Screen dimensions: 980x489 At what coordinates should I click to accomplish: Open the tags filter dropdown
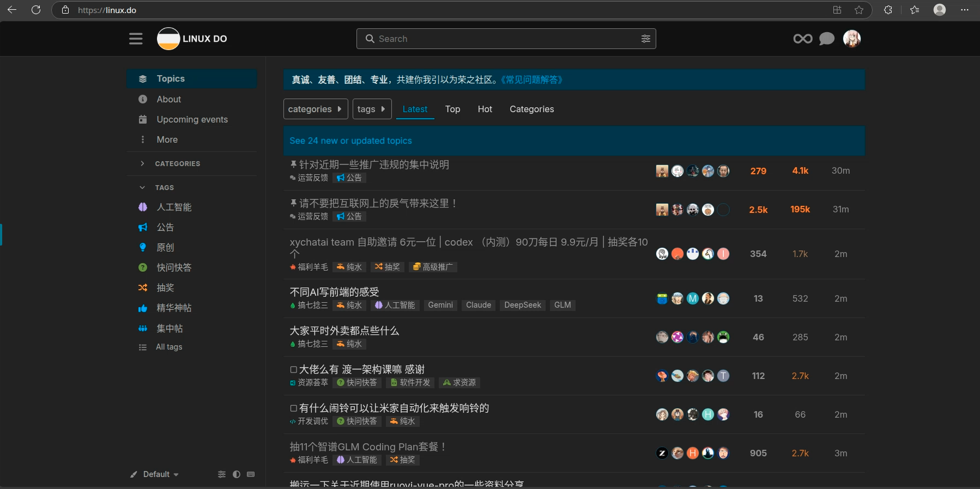click(372, 109)
